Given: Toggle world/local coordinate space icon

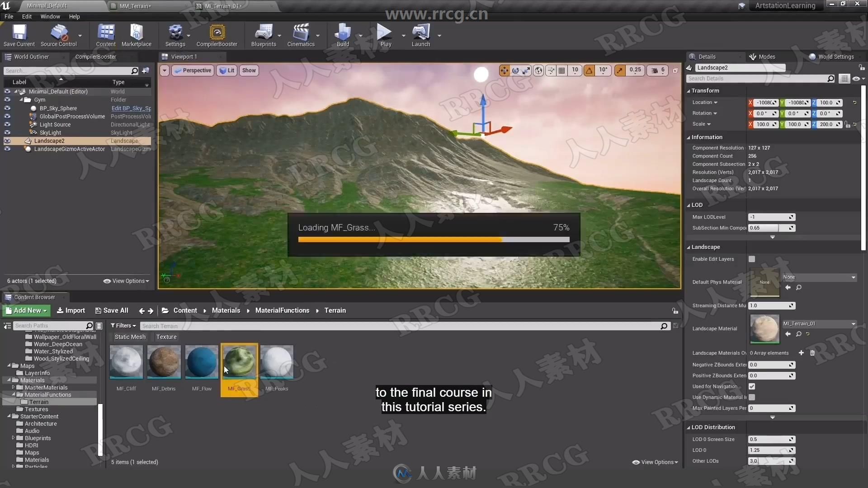Looking at the screenshot, I should pyautogui.click(x=538, y=70).
